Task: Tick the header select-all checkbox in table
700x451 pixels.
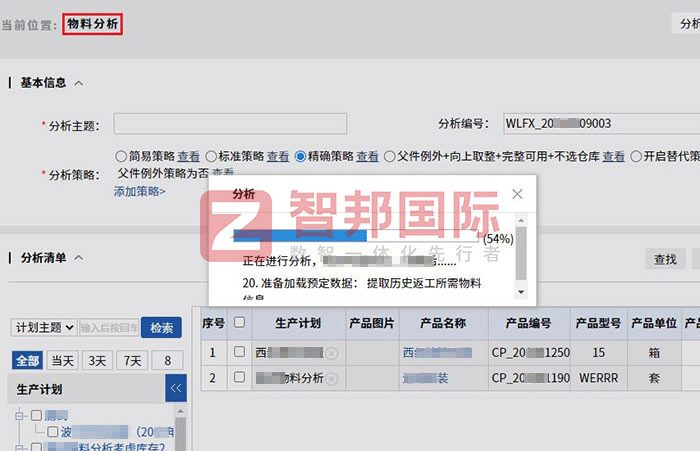Action: [x=239, y=323]
